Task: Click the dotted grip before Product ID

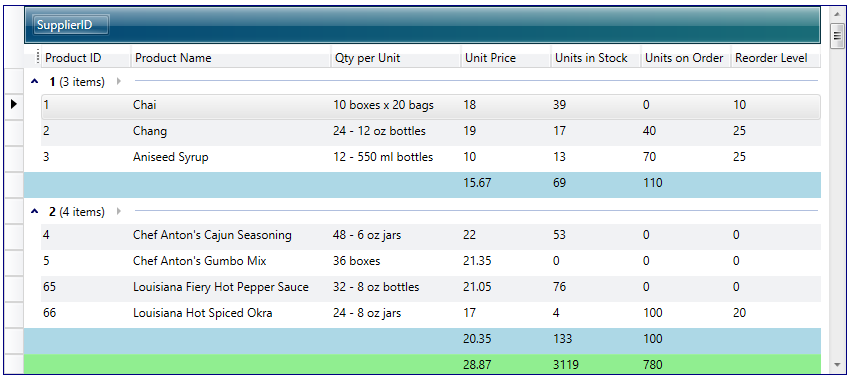Action: 37,57
